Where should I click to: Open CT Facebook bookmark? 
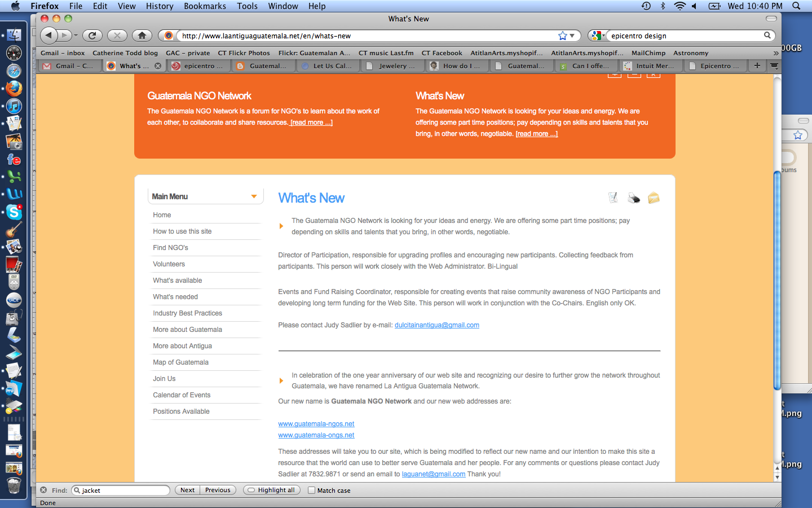[442, 53]
